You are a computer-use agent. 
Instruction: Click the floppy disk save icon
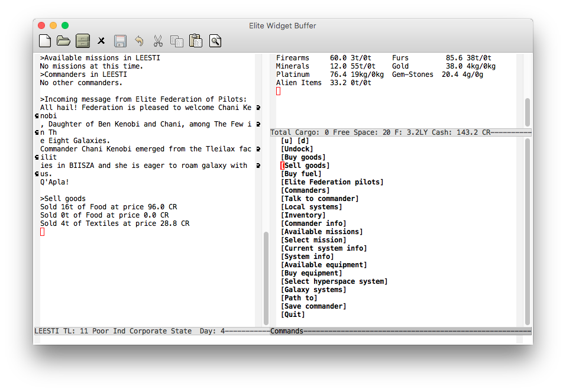120,41
